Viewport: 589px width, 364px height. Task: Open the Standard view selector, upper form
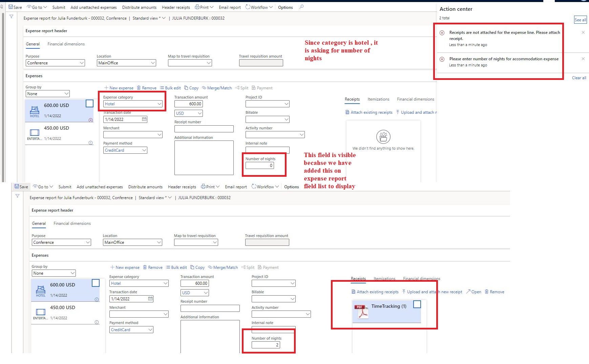[149, 18]
